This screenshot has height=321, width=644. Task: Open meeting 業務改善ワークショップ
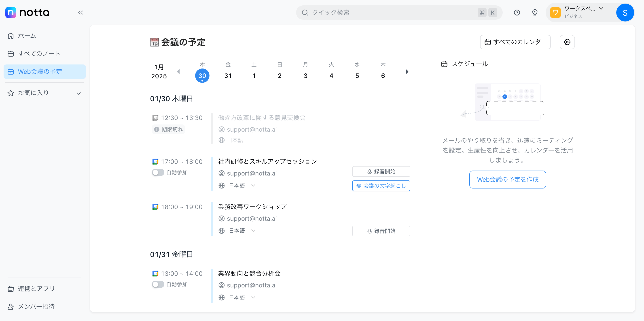[252, 207]
